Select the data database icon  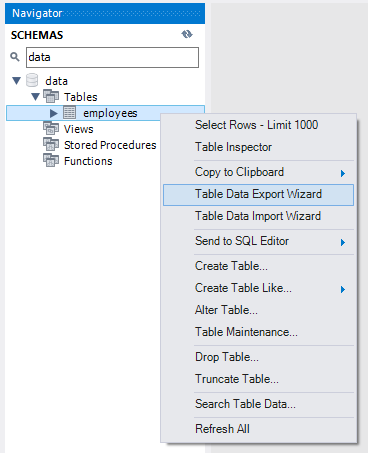(x=32, y=80)
